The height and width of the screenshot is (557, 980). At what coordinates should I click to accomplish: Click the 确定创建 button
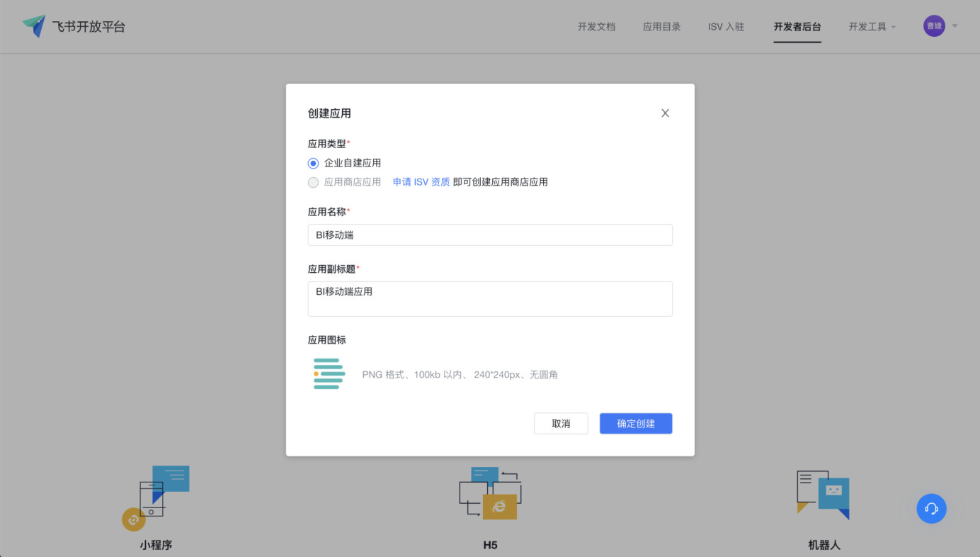(x=635, y=424)
